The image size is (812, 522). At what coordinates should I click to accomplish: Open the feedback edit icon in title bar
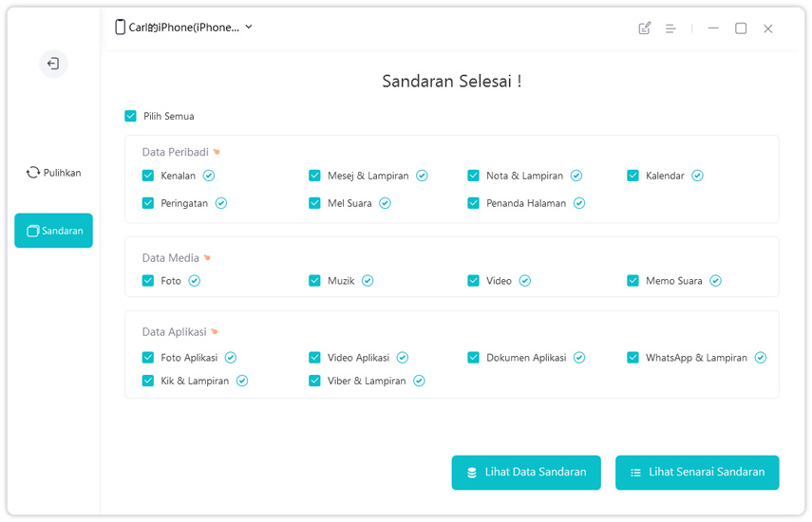click(x=645, y=28)
